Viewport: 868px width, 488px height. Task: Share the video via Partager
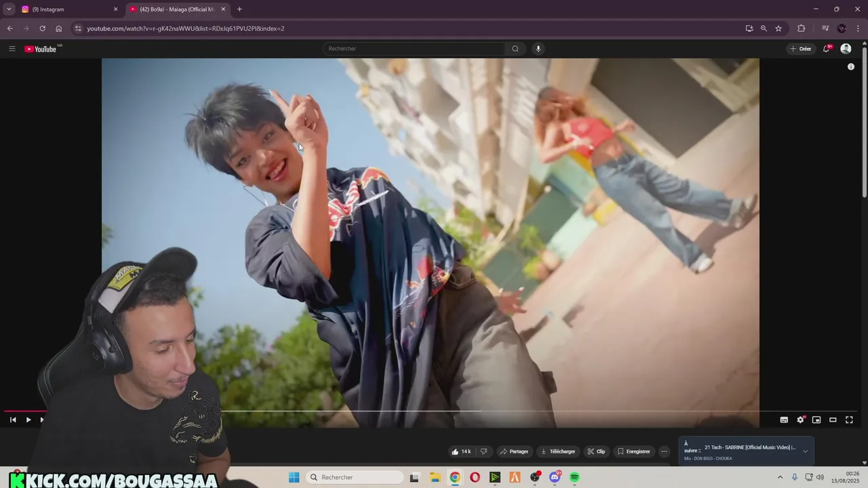[x=513, y=451]
